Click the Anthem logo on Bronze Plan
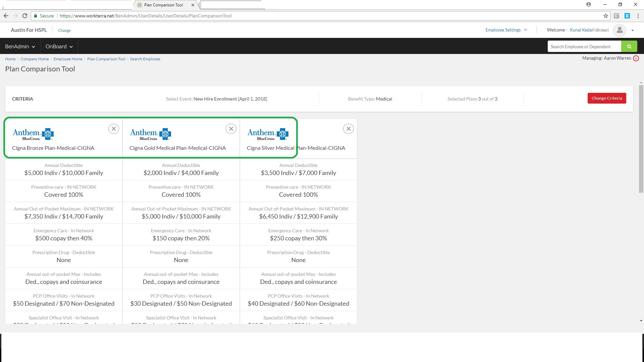The height and width of the screenshot is (362, 644). (33, 134)
